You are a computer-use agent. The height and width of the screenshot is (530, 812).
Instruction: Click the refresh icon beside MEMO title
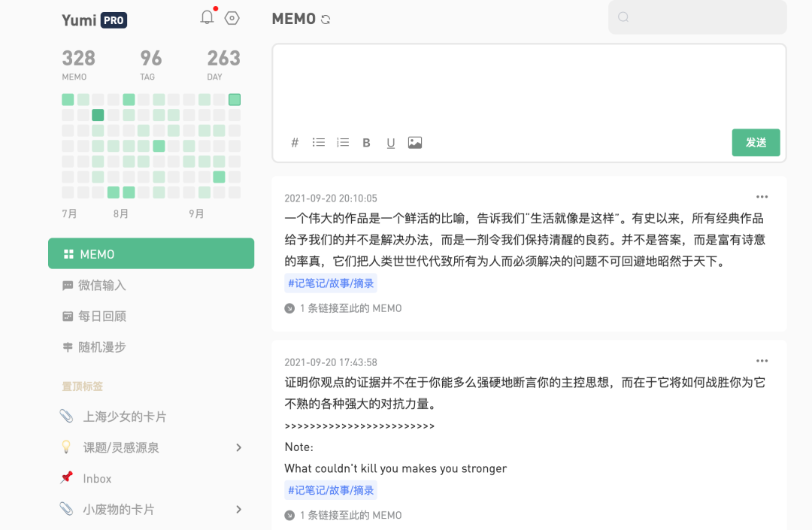click(x=326, y=20)
